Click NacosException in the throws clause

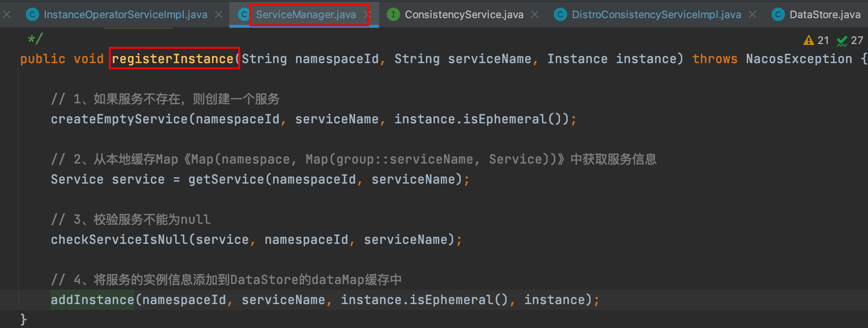(799, 59)
